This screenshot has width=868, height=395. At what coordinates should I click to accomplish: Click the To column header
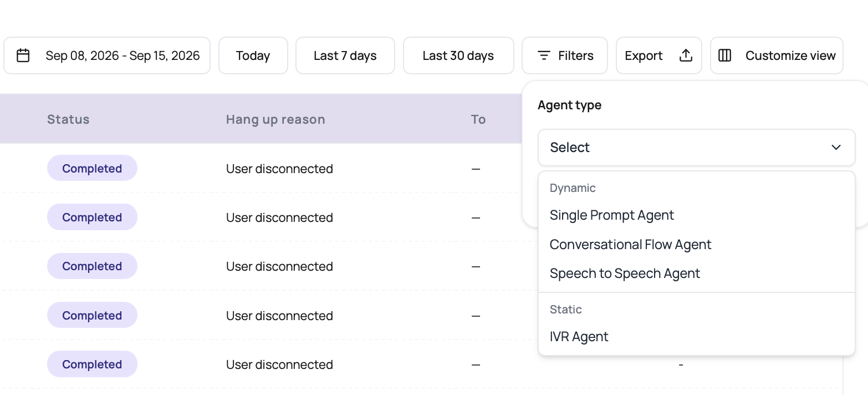pyautogui.click(x=478, y=119)
